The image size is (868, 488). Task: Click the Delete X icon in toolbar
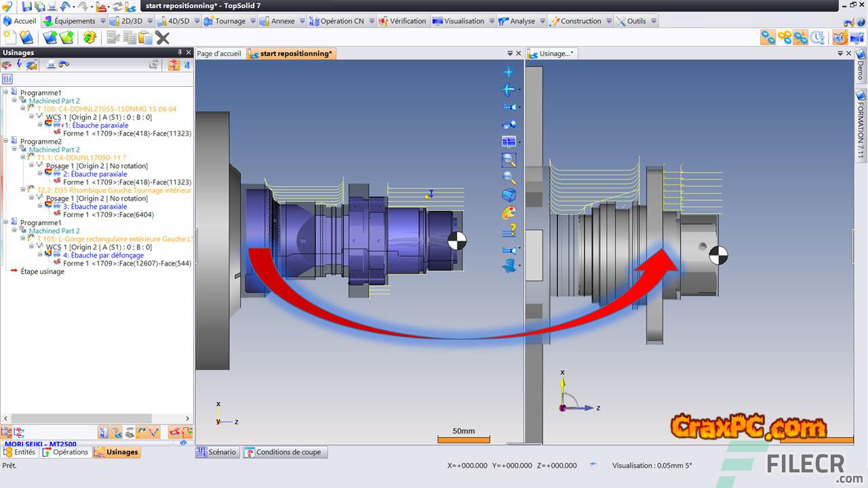162,37
